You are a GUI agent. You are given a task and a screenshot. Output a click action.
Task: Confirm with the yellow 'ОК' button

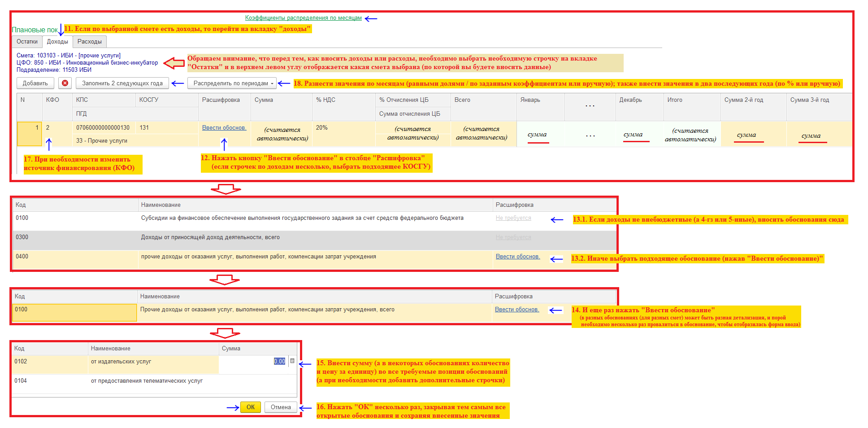(250, 407)
